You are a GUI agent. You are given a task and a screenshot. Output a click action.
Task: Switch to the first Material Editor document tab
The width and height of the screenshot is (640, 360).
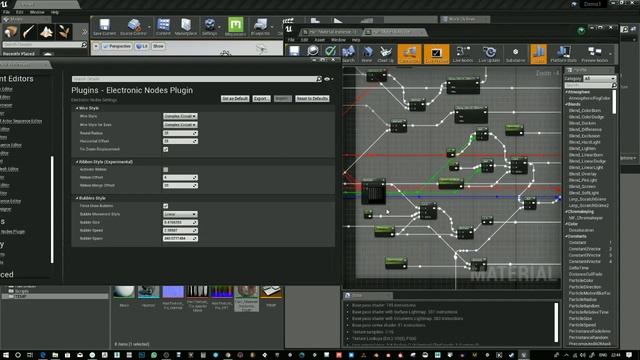pyautogui.click(x=331, y=32)
